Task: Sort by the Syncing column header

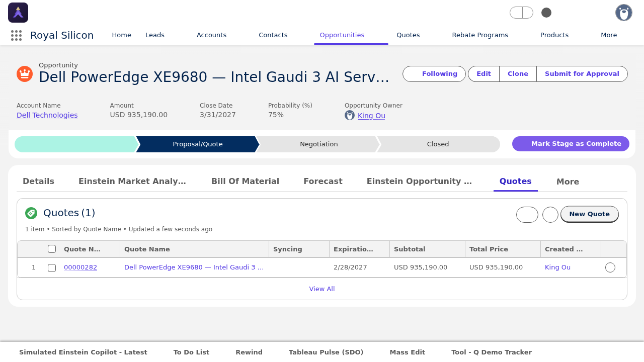Action: [x=288, y=249]
